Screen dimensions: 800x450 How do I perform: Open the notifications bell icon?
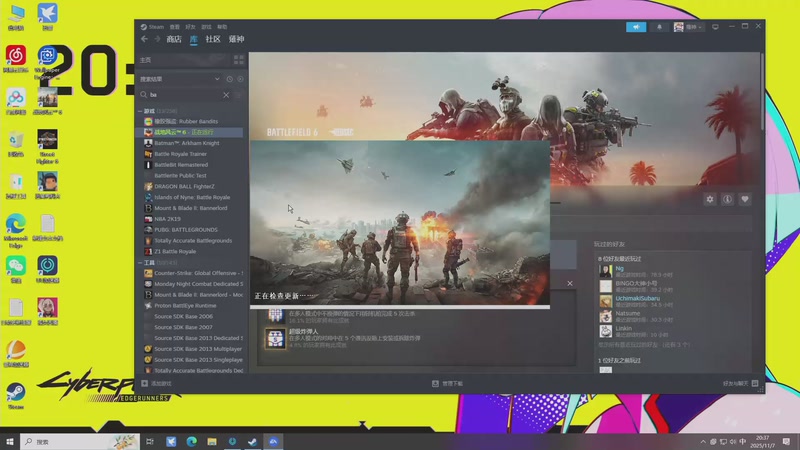coord(659,27)
